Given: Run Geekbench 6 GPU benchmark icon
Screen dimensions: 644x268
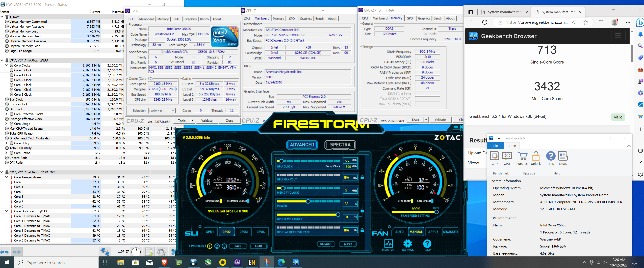Looking at the screenshot, I should (507, 158).
